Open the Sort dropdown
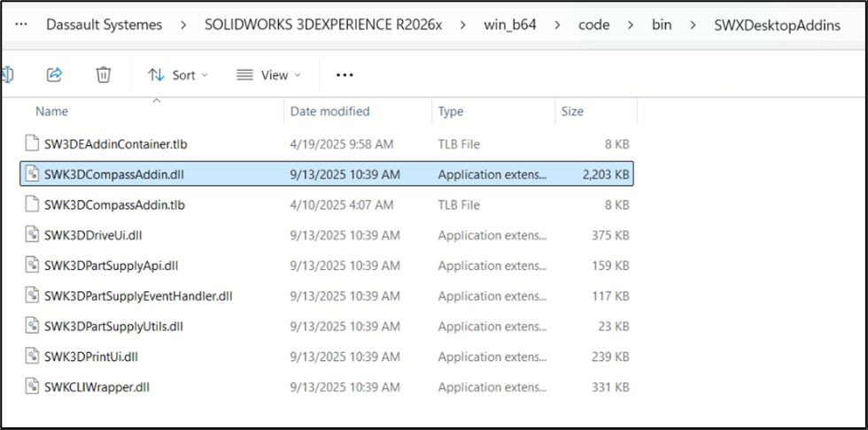Screen dimensions: 868x430 [178, 75]
